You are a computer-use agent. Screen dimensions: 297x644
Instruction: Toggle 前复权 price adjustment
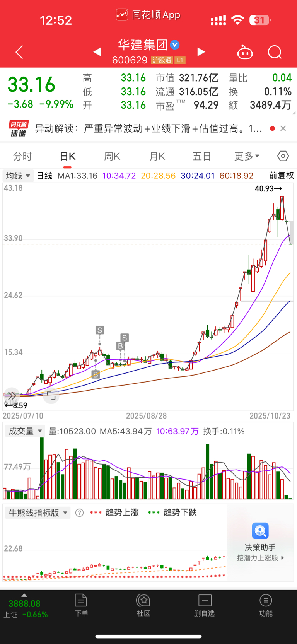pyautogui.click(x=282, y=176)
